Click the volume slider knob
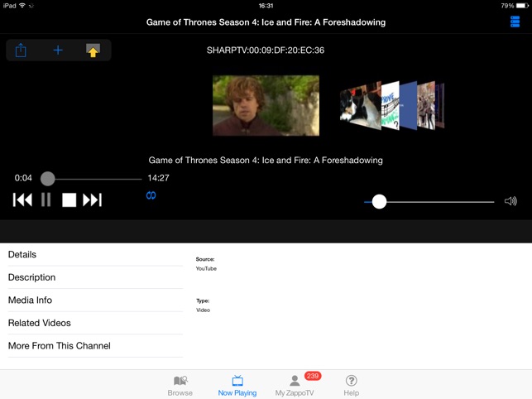532x399 pixels. point(379,202)
